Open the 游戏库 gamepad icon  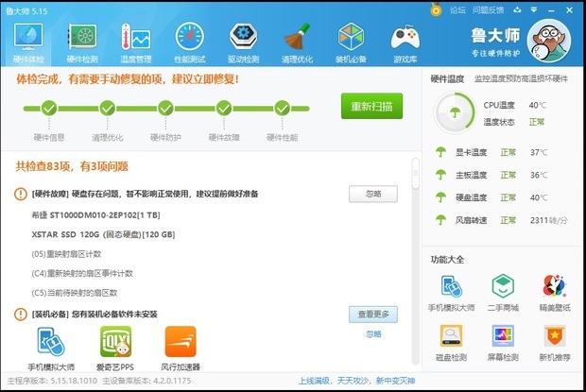click(x=405, y=43)
